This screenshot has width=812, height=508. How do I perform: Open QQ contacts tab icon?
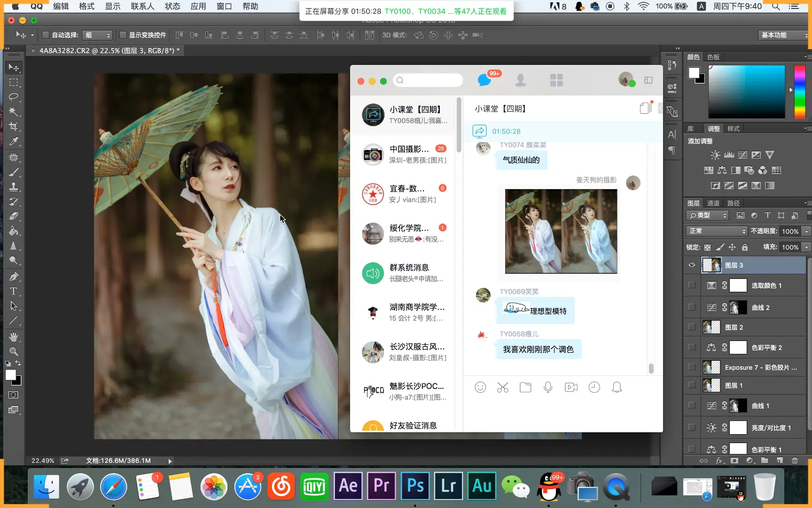[520, 80]
